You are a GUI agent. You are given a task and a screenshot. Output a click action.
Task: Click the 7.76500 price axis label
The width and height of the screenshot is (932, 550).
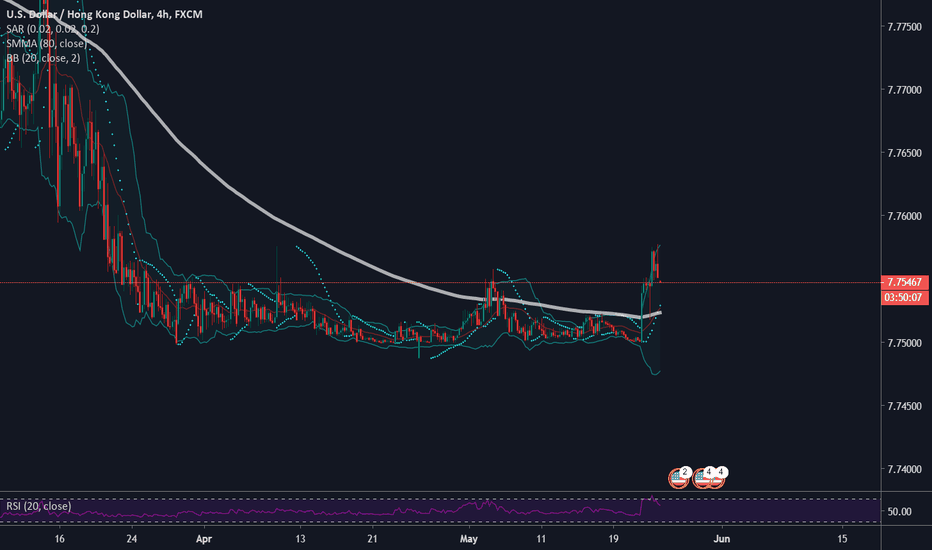click(904, 153)
